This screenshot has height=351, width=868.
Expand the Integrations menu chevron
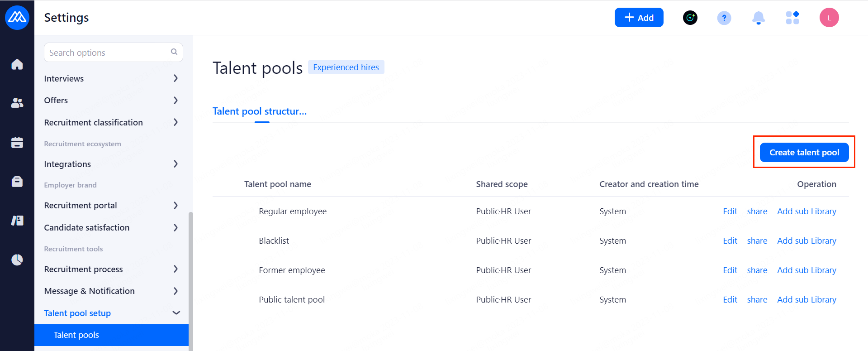click(x=175, y=164)
